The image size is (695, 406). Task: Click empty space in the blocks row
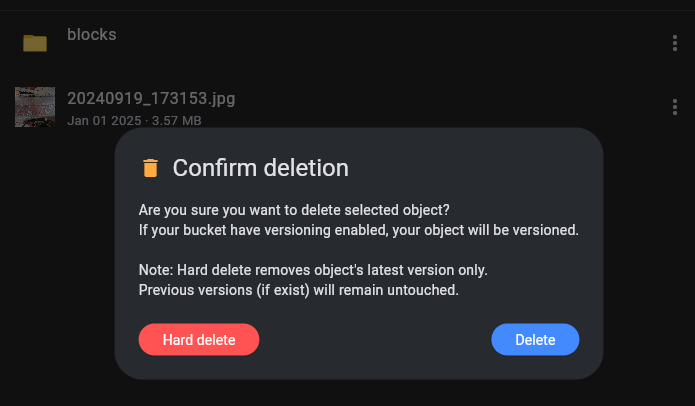390,43
